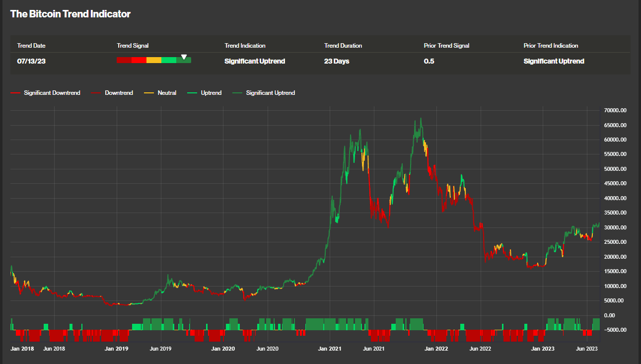Click the yellow trend signal segment
Screen dimensions: 641x364
tap(154, 60)
